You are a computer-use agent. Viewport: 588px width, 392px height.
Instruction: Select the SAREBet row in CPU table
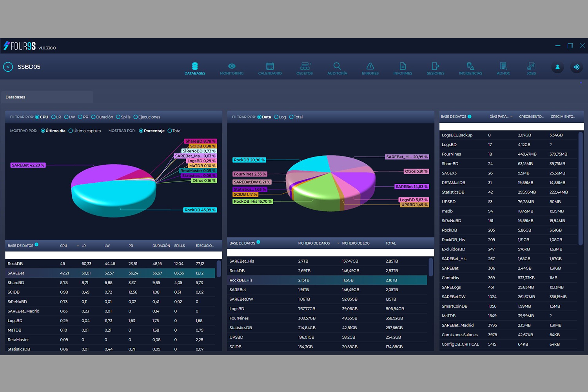(110, 273)
